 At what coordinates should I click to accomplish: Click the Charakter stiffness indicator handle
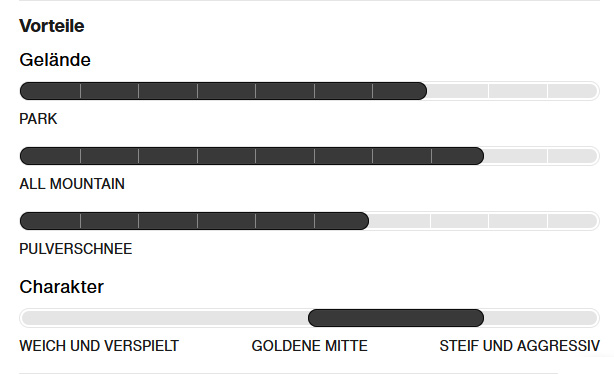(x=396, y=318)
